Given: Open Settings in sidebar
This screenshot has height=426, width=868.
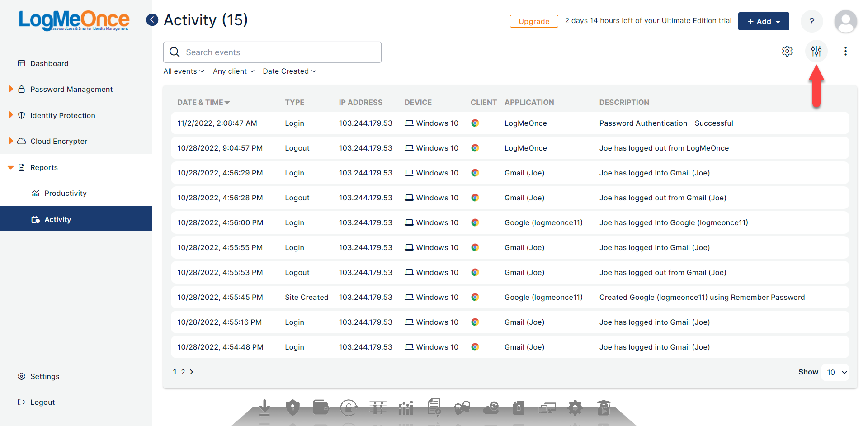Looking at the screenshot, I should [45, 376].
